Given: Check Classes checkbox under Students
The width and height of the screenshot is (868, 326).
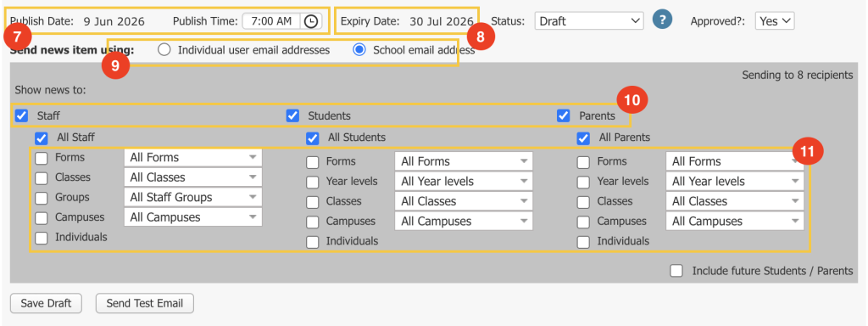Looking at the screenshot, I should point(313,202).
